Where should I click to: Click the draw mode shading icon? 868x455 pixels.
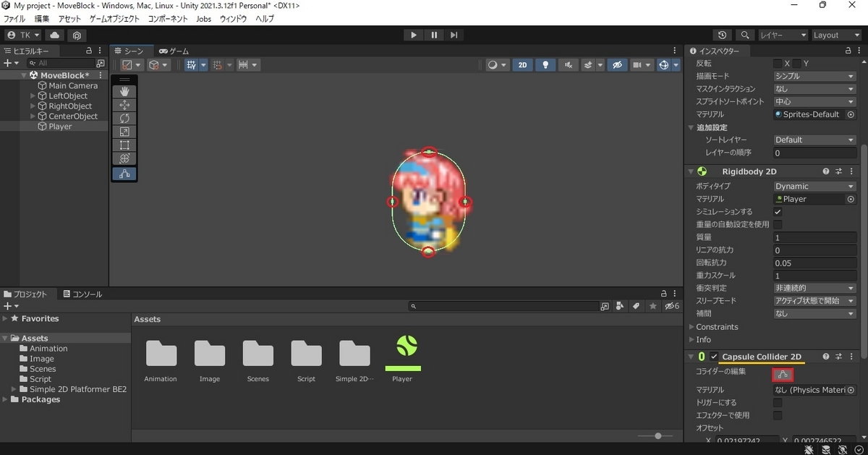click(x=127, y=65)
